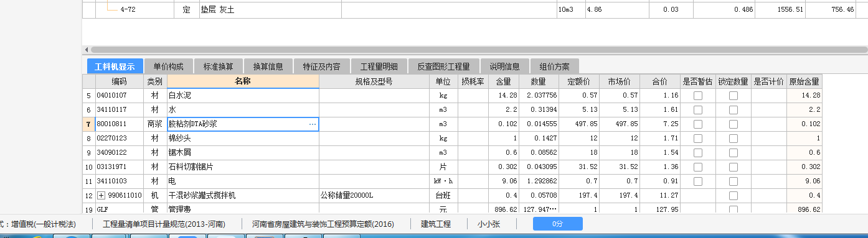Switch to the 工料机显示 tab
868x238 pixels.
[115, 66]
